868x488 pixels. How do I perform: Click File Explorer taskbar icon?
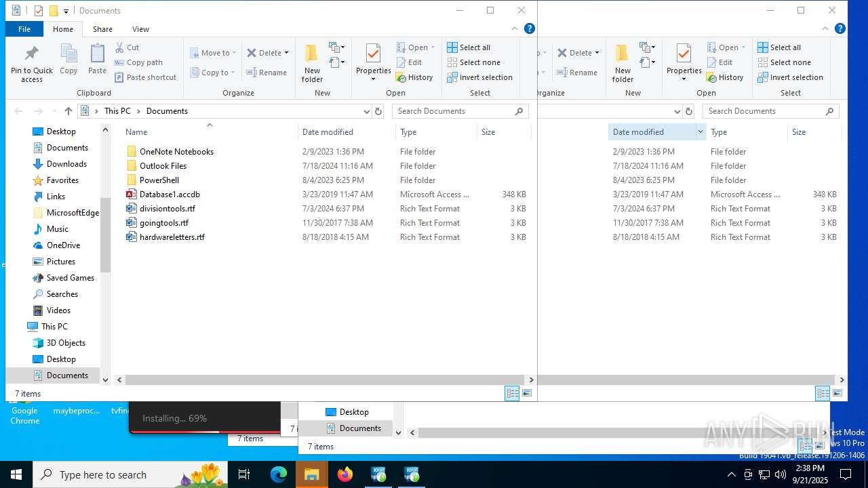(312, 474)
